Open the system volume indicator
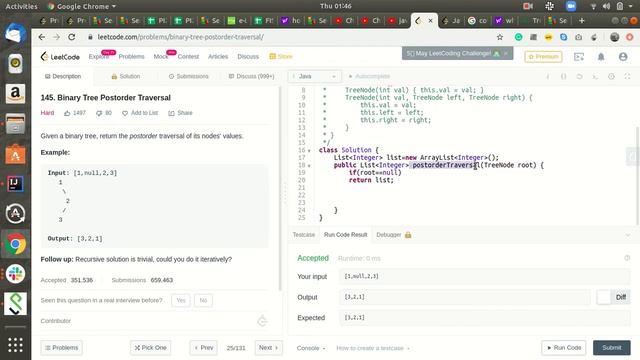The image size is (640, 360). click(x=607, y=6)
